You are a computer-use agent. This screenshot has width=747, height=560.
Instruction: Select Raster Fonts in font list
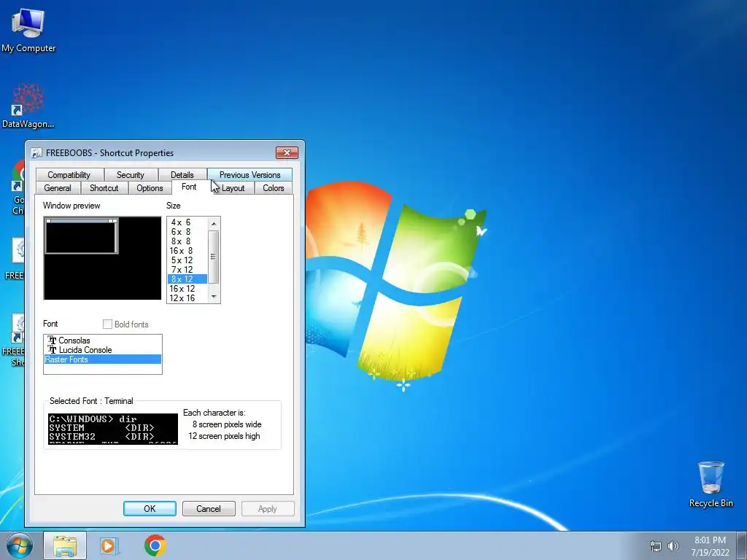pos(102,359)
